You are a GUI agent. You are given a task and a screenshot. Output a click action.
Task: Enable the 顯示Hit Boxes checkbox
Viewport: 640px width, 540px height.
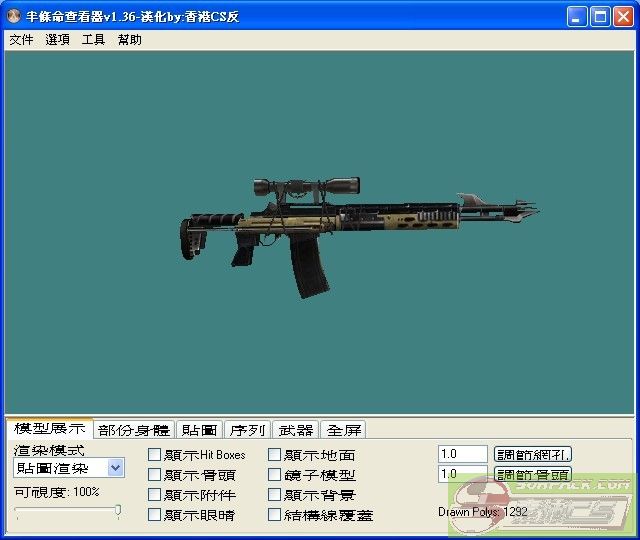(155, 455)
